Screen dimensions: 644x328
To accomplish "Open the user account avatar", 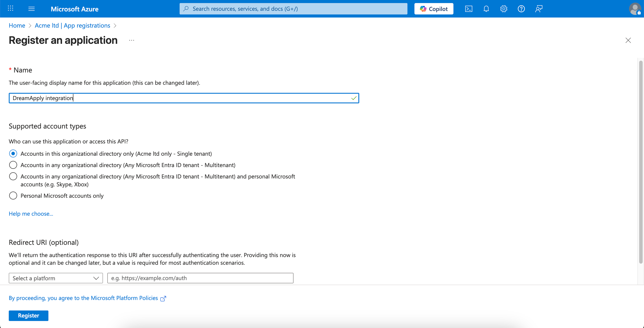I will (x=635, y=9).
